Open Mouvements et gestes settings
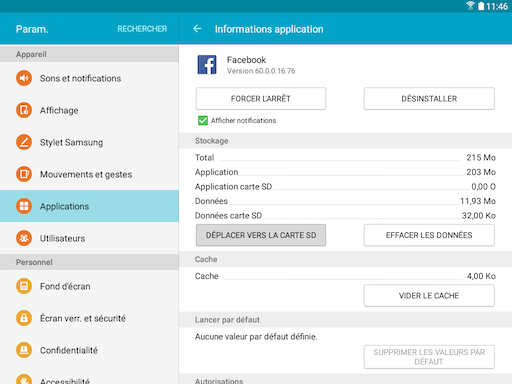This screenshot has height=384, width=512. tap(89, 174)
